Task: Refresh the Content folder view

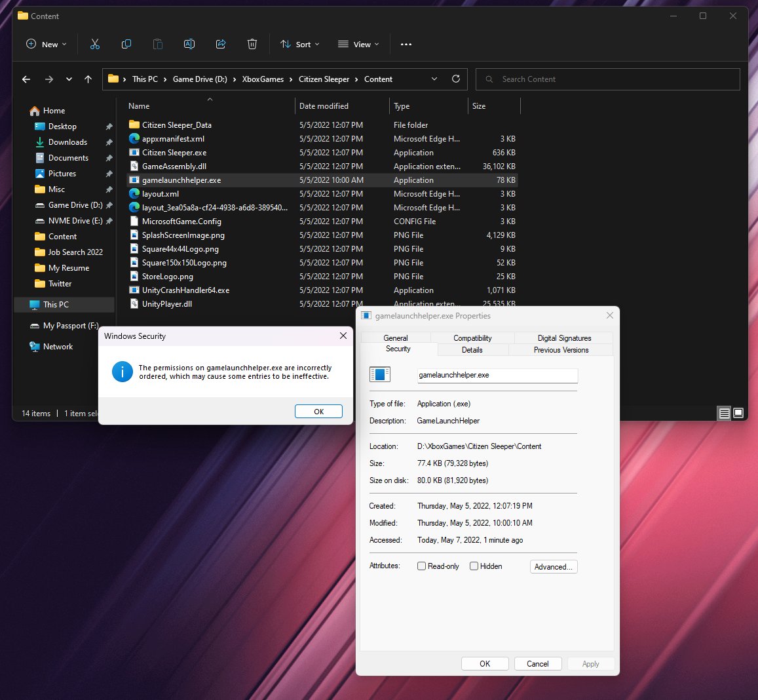Action: pyautogui.click(x=456, y=79)
